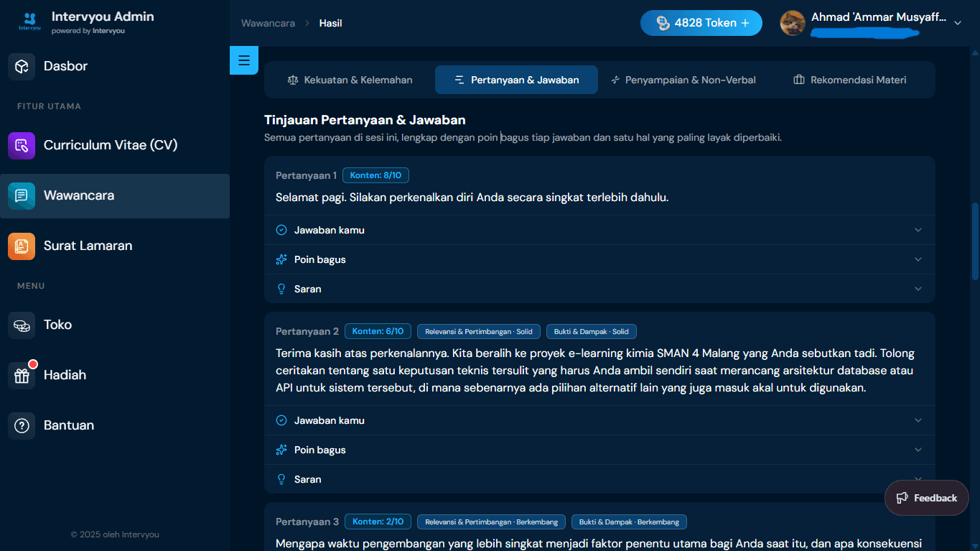This screenshot has width=980, height=551.
Task: Click the user avatar picture
Action: [x=793, y=23]
